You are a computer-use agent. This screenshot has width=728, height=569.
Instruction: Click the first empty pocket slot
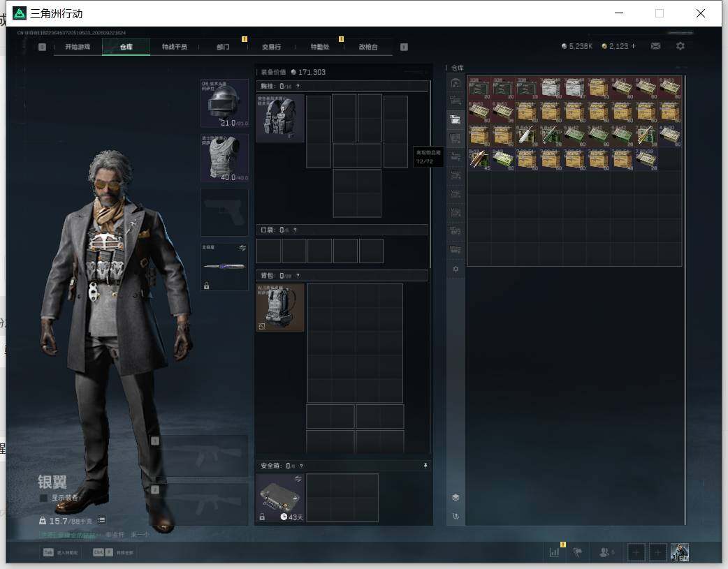268,251
